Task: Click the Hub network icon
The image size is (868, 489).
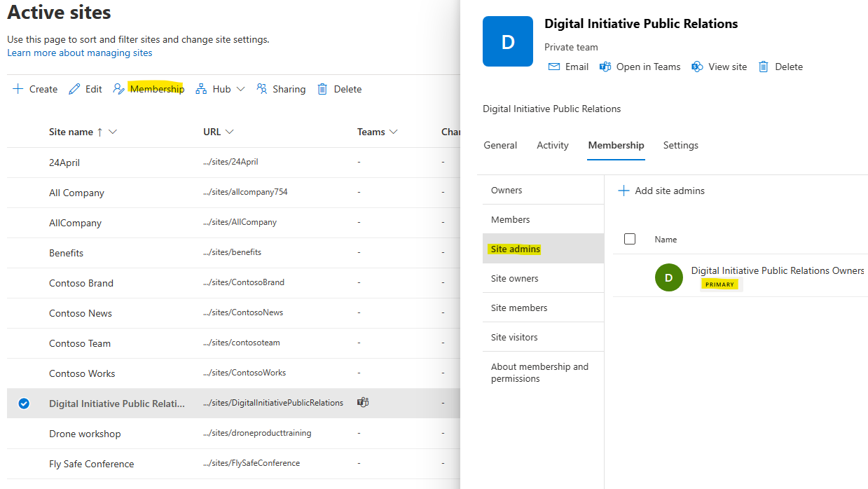Action: [201, 89]
